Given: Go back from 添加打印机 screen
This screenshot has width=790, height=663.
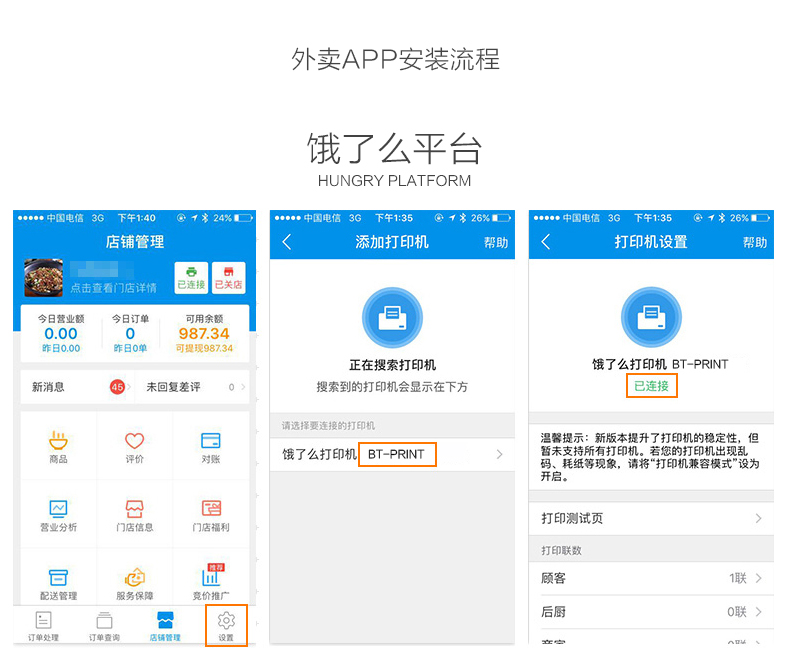Looking at the screenshot, I should 287,242.
